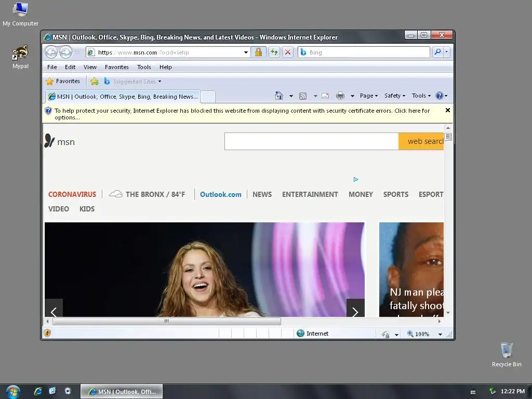Open the Tools menu in menu bar

(144, 67)
